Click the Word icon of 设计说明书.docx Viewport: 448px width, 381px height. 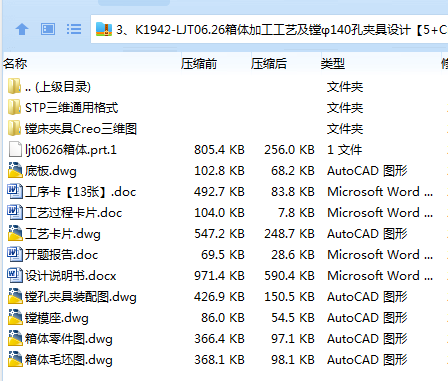coord(15,275)
